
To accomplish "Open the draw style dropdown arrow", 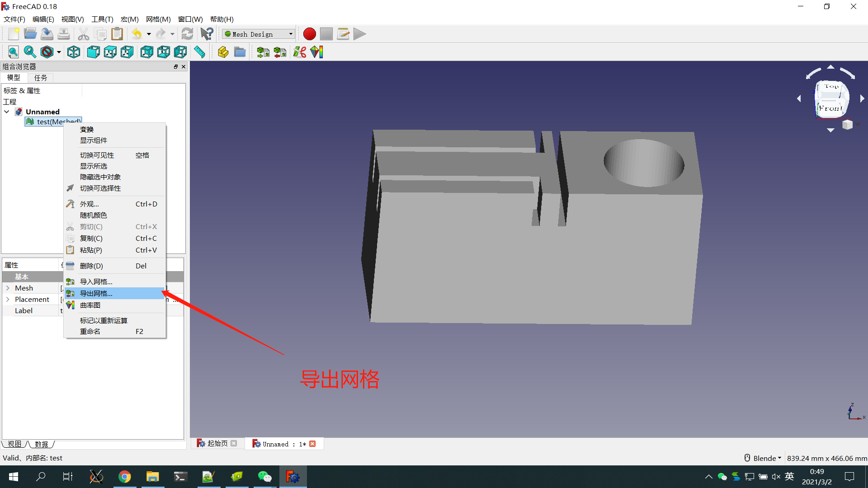I will (59, 52).
